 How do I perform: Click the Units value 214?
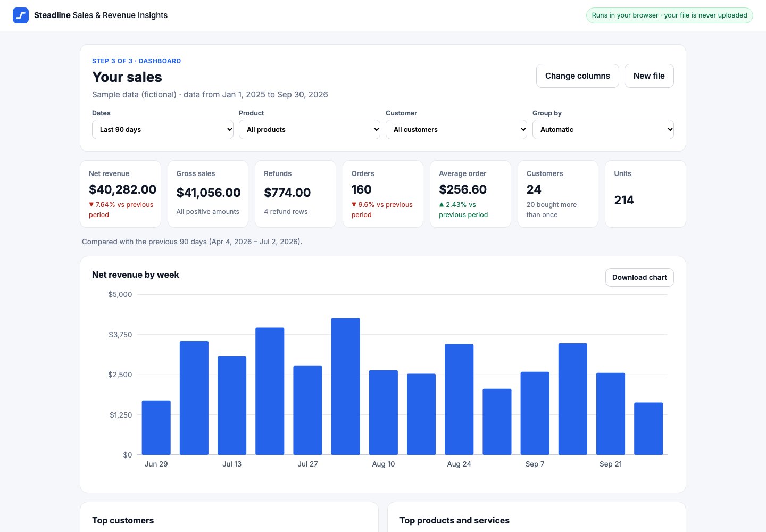pyautogui.click(x=624, y=200)
